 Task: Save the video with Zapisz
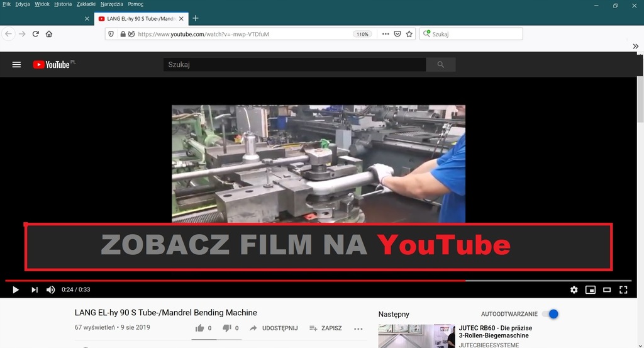326,328
